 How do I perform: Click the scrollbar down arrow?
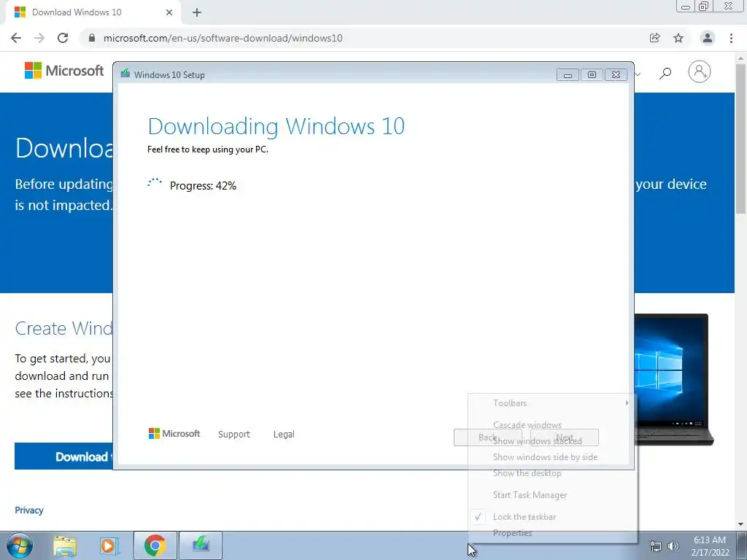(x=740, y=524)
